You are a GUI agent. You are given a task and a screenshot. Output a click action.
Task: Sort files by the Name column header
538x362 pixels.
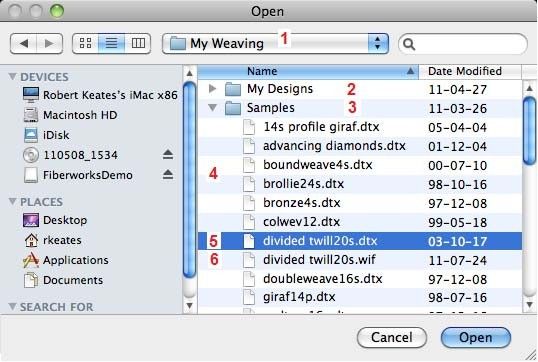(308, 71)
